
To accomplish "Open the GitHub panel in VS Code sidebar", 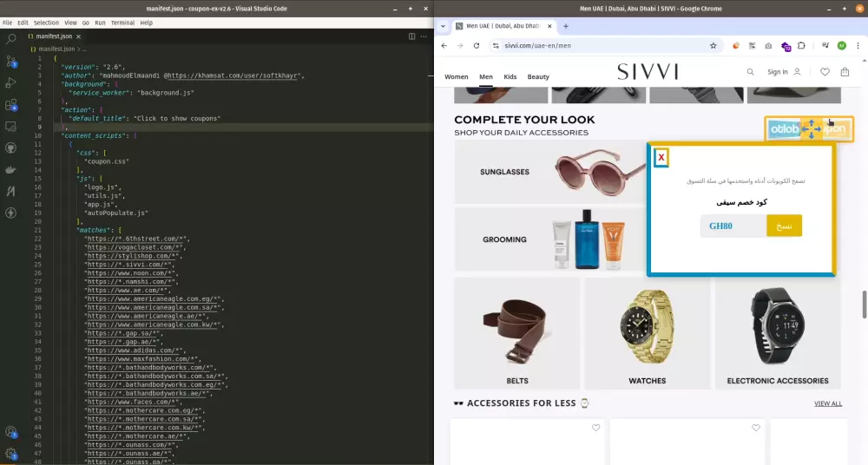I will click(x=10, y=147).
